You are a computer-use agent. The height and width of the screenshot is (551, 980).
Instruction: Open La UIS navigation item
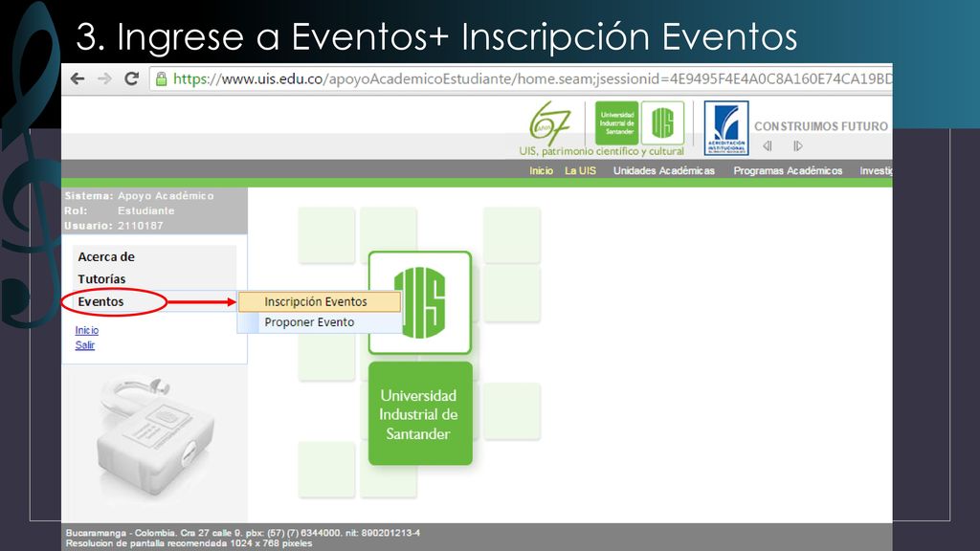tap(580, 170)
